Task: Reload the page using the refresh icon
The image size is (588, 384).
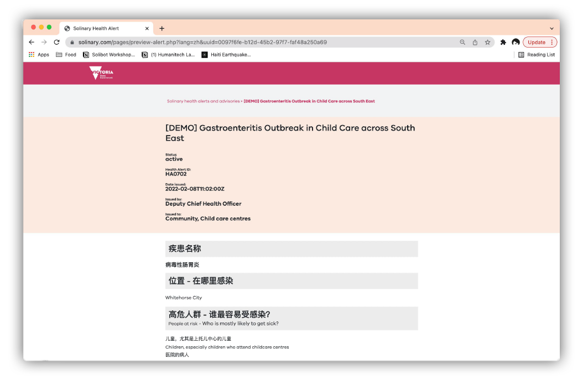Action: coord(56,42)
